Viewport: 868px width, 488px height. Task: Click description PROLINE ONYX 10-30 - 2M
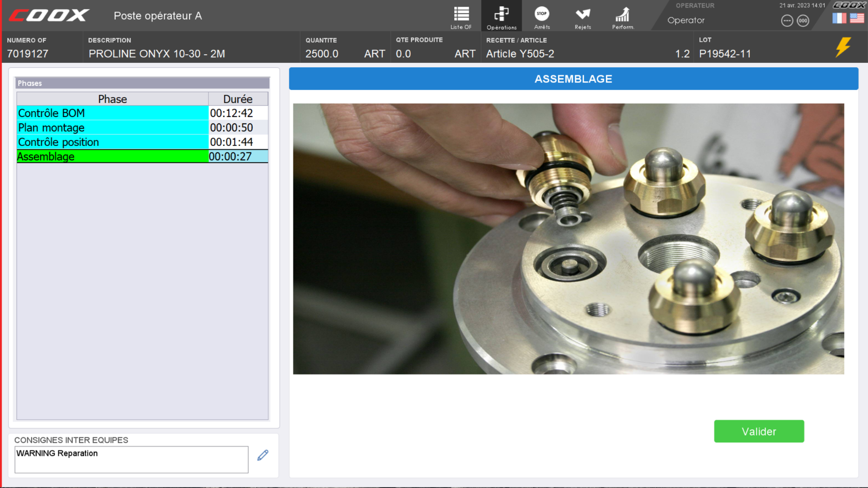click(157, 53)
